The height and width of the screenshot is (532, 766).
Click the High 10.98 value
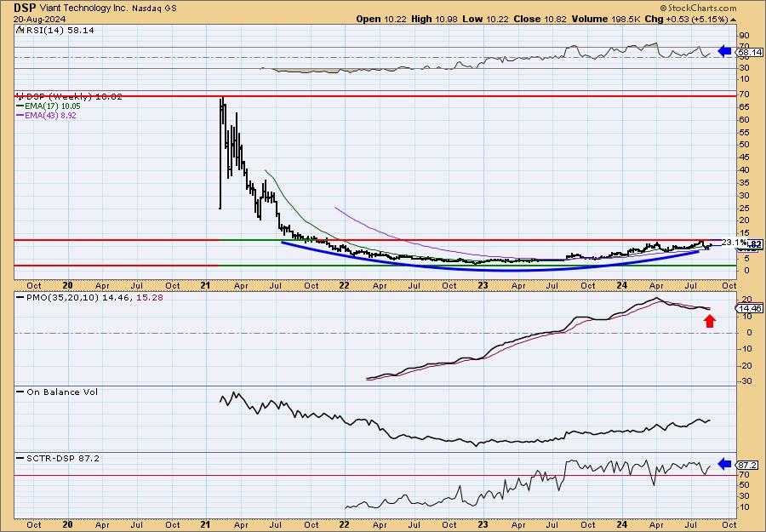click(x=433, y=19)
